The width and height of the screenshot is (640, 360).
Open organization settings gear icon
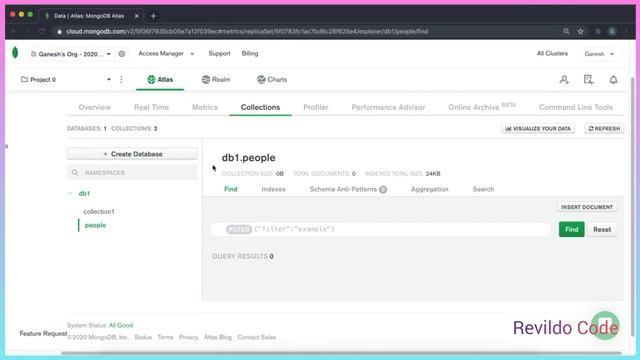pos(122,54)
